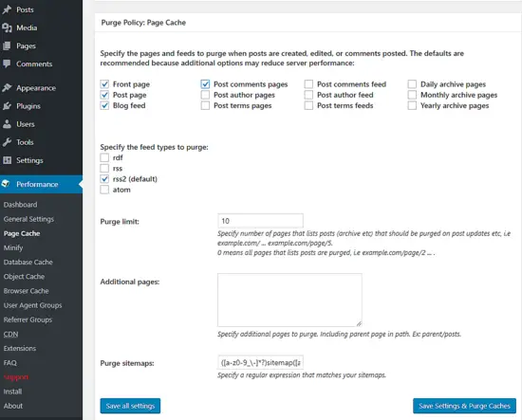This screenshot has height=420, width=522.
Task: Check the Post author feed option
Action: (x=308, y=95)
